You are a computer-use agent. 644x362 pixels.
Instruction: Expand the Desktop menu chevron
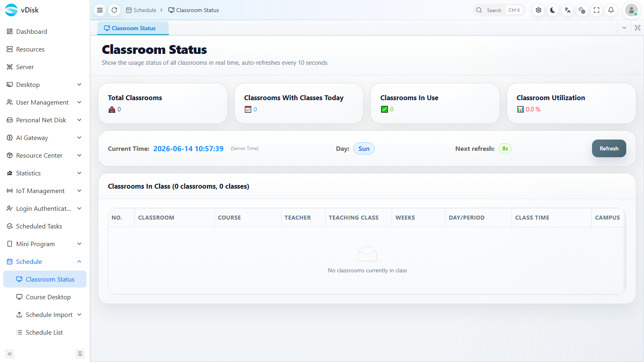tap(79, 84)
